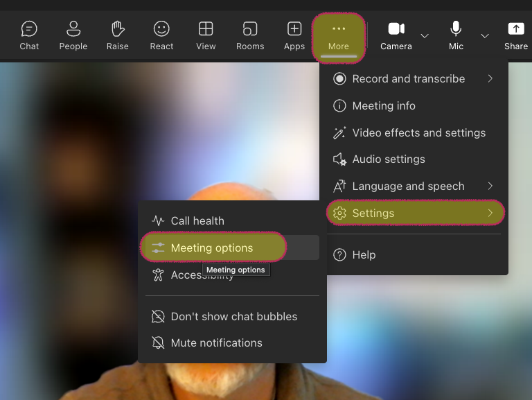Expand microphone options dropdown arrow
This screenshot has width=532, height=400.
click(x=485, y=36)
